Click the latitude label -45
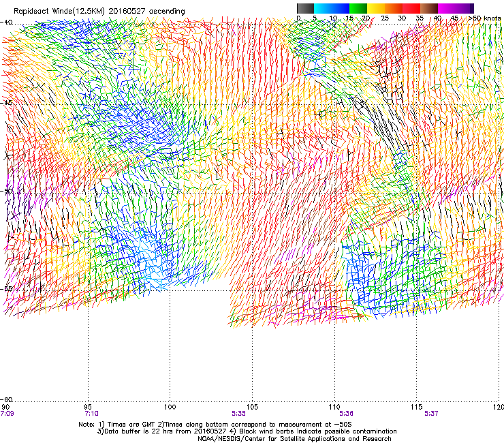504x443 pixels. 6,103
